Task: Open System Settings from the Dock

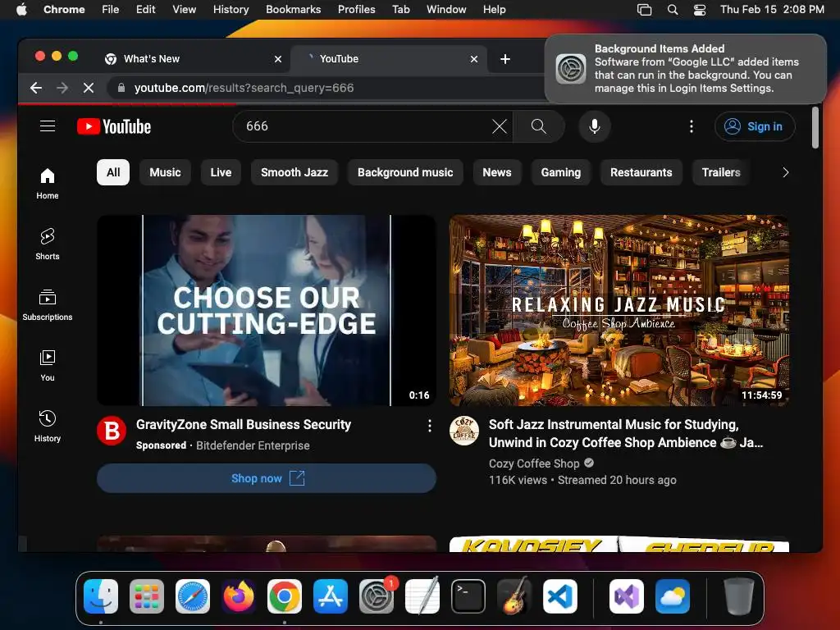Action: point(377,596)
